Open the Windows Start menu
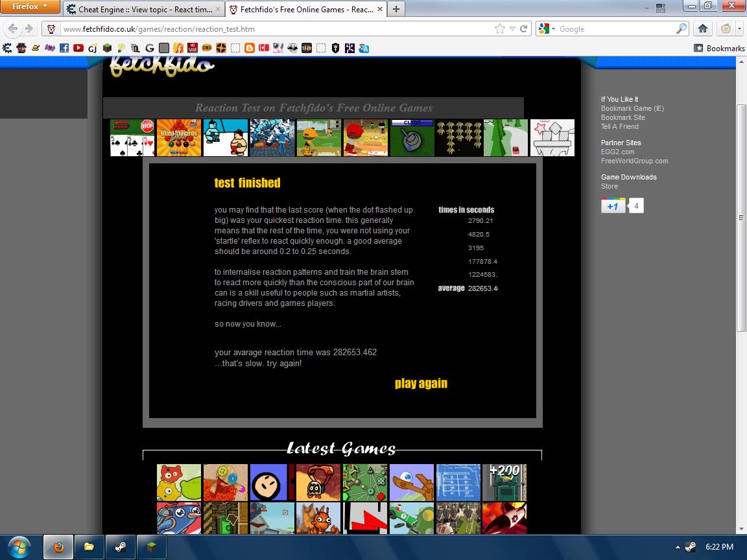This screenshot has width=747, height=560. point(19,546)
